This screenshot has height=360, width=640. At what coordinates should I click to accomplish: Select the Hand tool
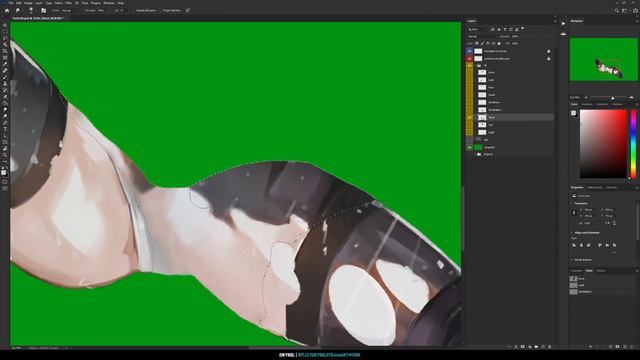[x=5, y=149]
